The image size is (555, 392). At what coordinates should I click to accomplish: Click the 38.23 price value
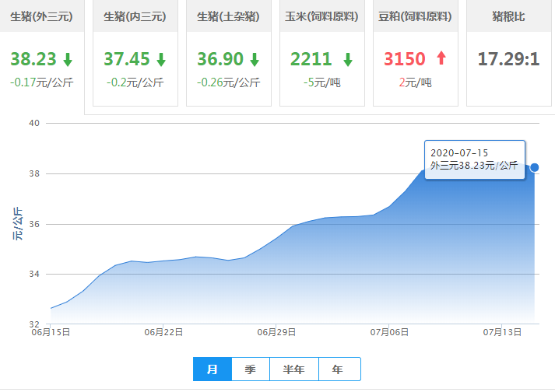[x=32, y=59]
